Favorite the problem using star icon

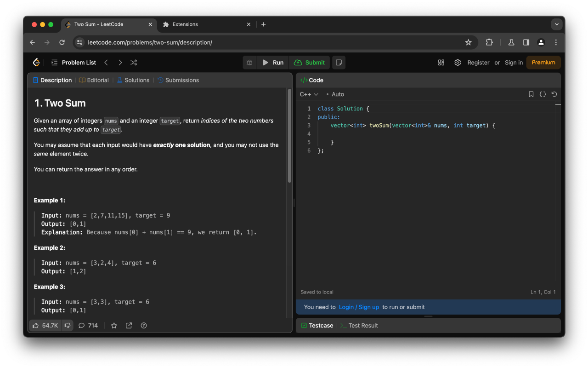(114, 325)
